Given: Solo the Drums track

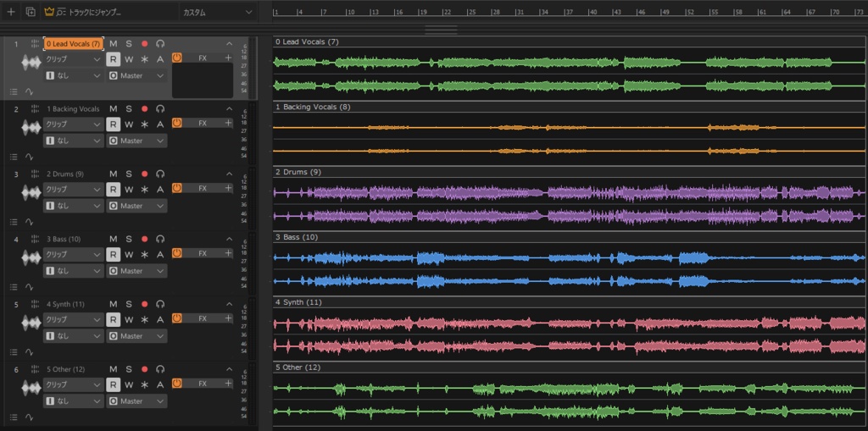Looking at the screenshot, I should 129,174.
